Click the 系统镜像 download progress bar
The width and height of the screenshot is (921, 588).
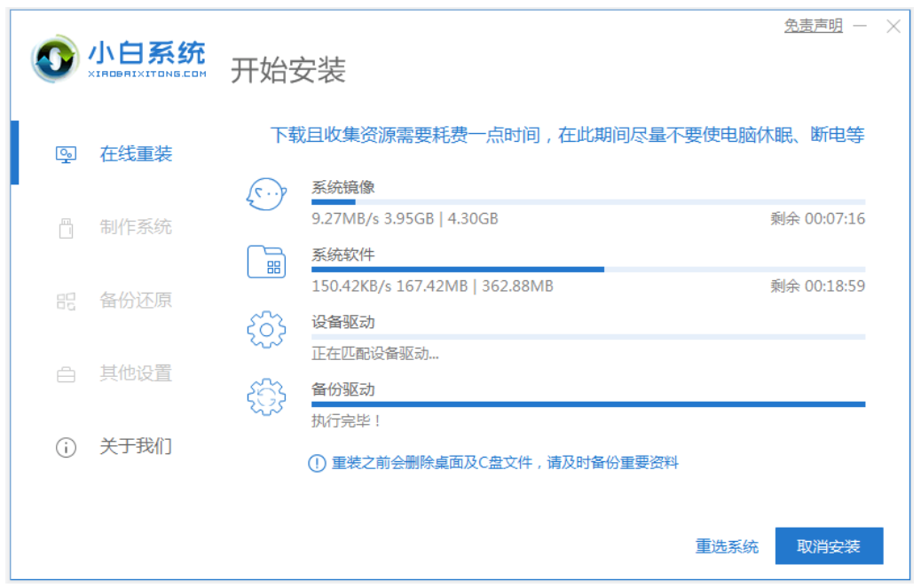tap(587, 202)
